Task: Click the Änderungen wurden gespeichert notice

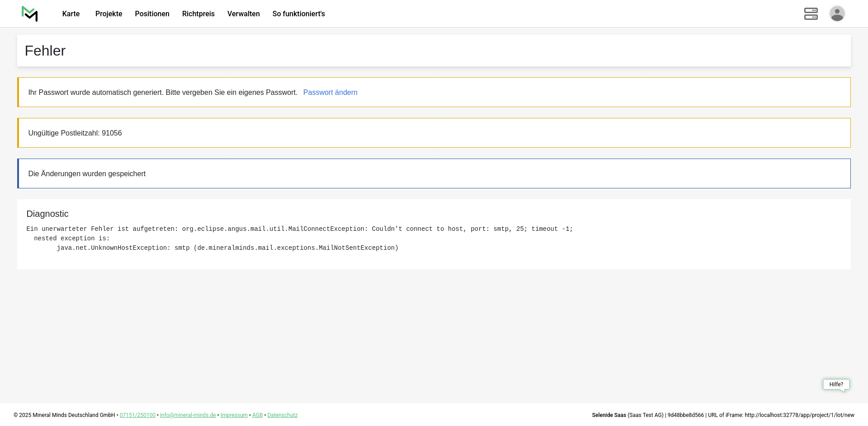Action: [87, 173]
